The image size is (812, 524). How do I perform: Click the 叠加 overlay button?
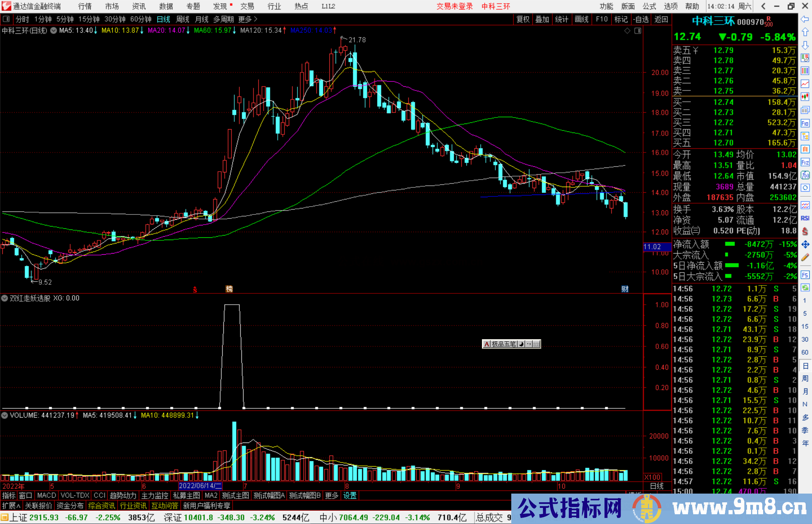coord(542,19)
